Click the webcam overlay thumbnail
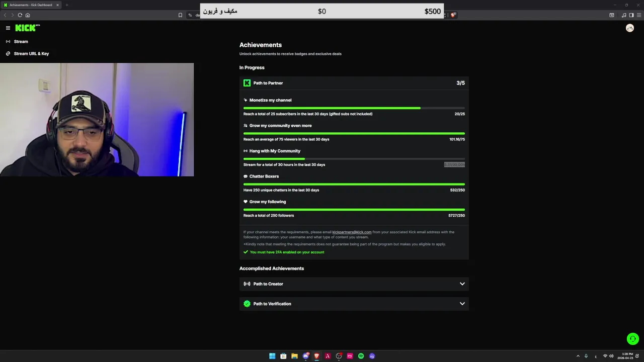 [97, 120]
